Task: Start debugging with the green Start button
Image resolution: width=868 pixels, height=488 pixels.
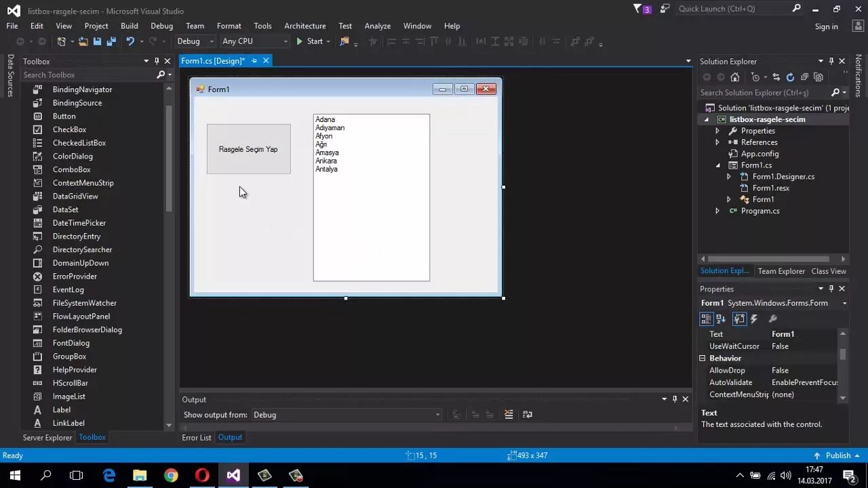Action: pyautogui.click(x=309, y=41)
